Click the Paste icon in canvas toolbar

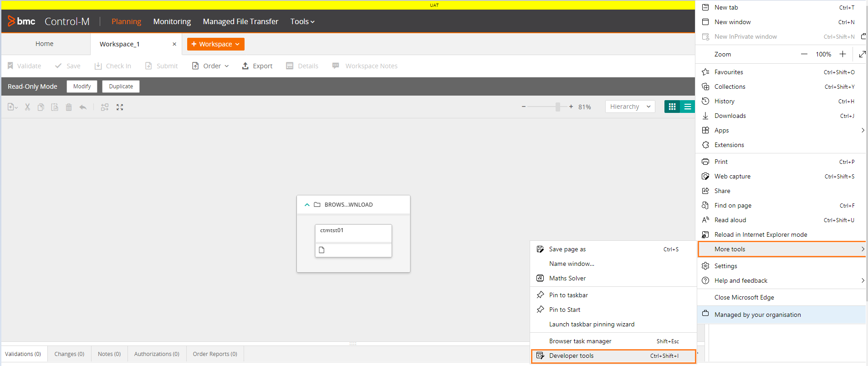55,107
